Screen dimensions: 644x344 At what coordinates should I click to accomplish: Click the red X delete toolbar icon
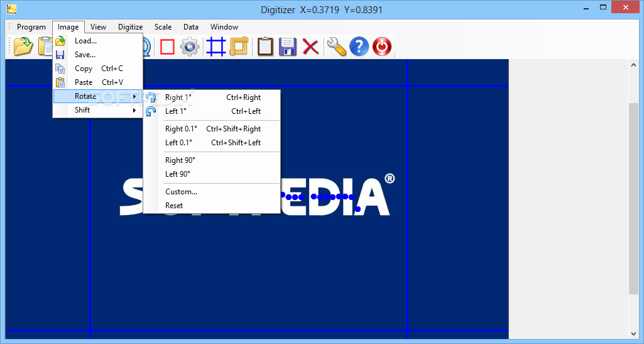pyautogui.click(x=310, y=47)
